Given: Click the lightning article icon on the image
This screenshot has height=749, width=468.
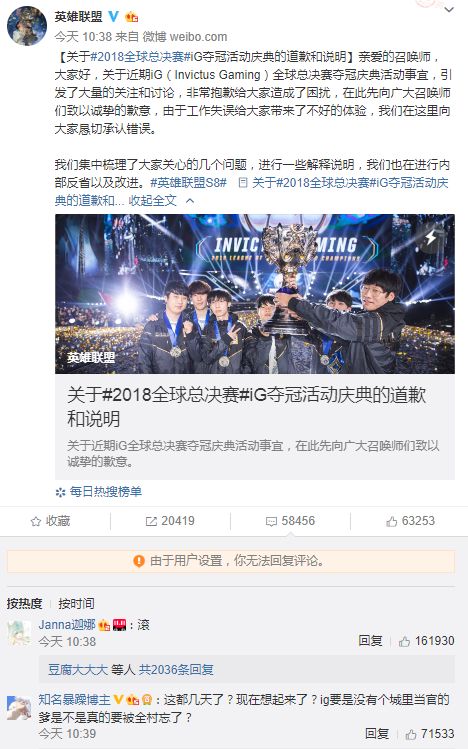Looking at the screenshot, I should pyautogui.click(x=431, y=237).
